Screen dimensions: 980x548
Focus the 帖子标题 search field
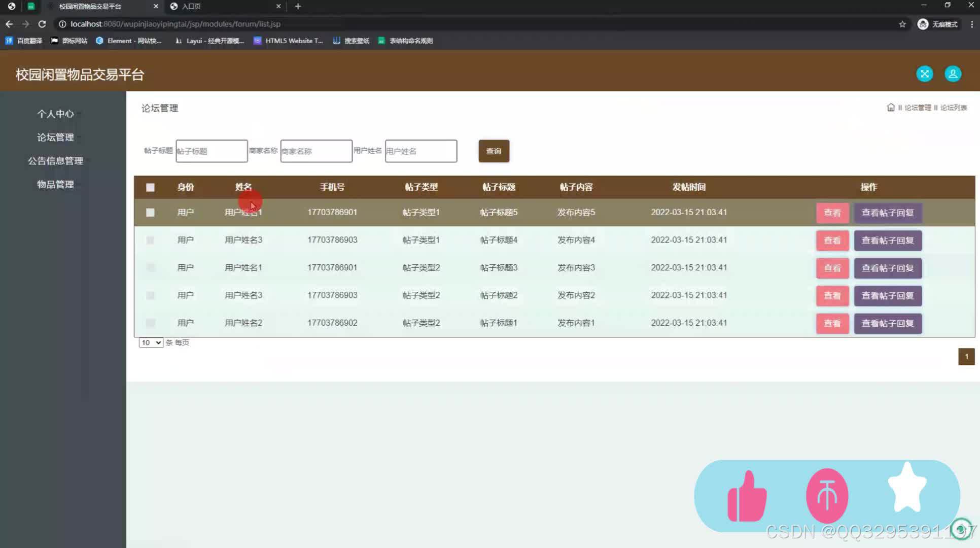pyautogui.click(x=212, y=151)
